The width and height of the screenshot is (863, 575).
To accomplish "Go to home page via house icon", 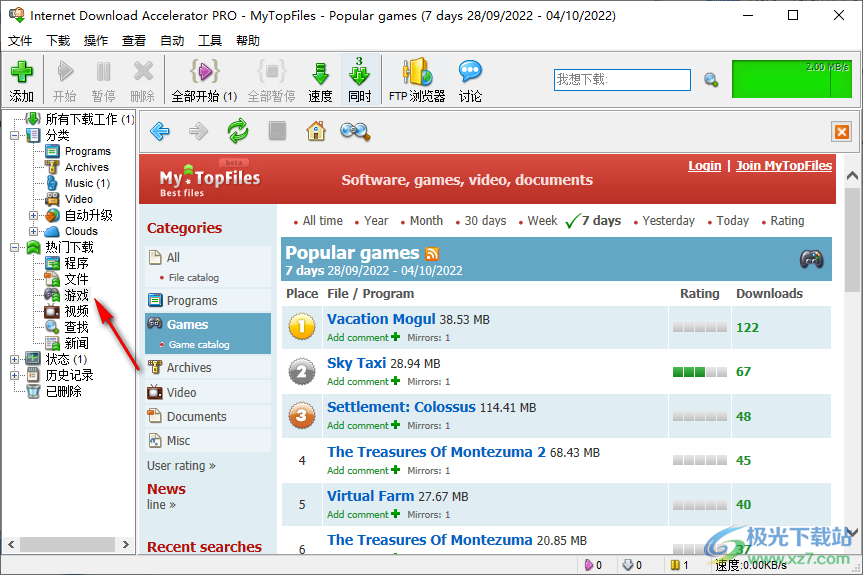I will 316,131.
